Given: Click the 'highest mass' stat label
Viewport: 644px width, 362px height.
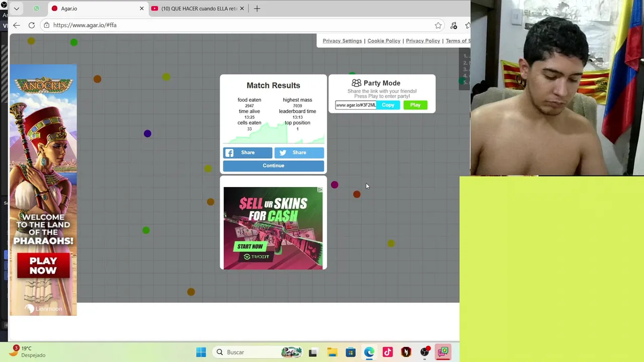Looking at the screenshot, I should (x=297, y=100).
